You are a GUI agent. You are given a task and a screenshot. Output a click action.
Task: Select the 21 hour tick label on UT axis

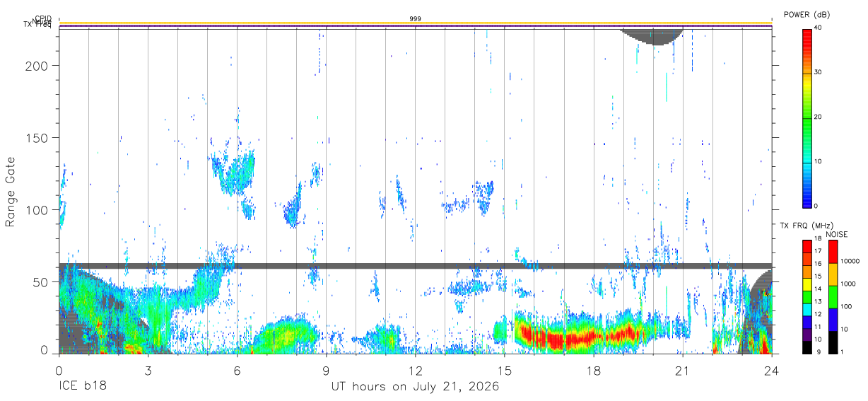pyautogui.click(x=683, y=370)
